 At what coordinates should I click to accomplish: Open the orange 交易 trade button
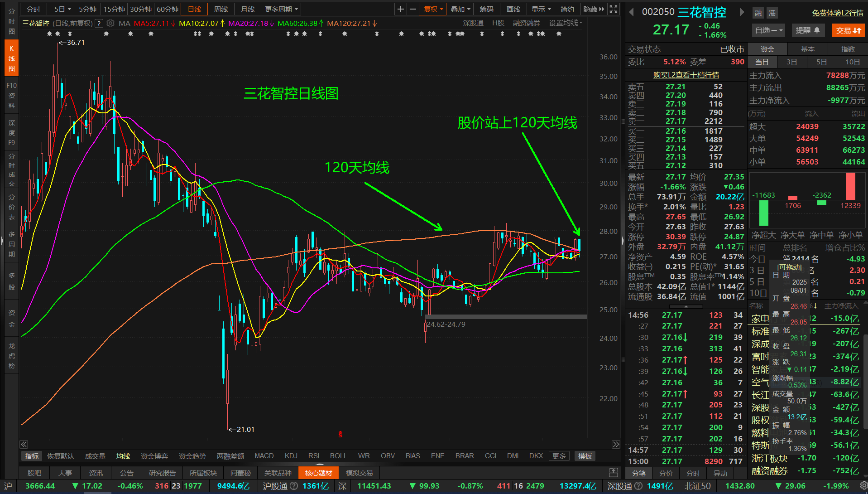click(848, 30)
